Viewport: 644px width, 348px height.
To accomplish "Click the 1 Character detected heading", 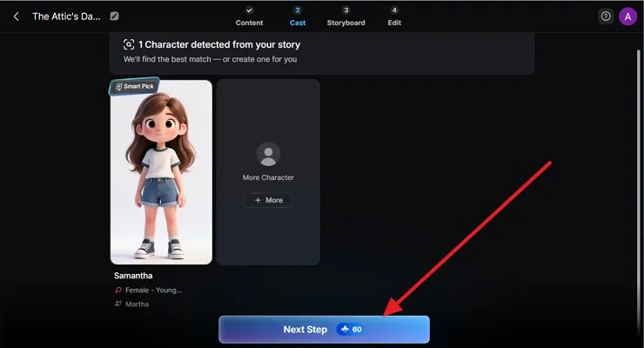I will (219, 44).
